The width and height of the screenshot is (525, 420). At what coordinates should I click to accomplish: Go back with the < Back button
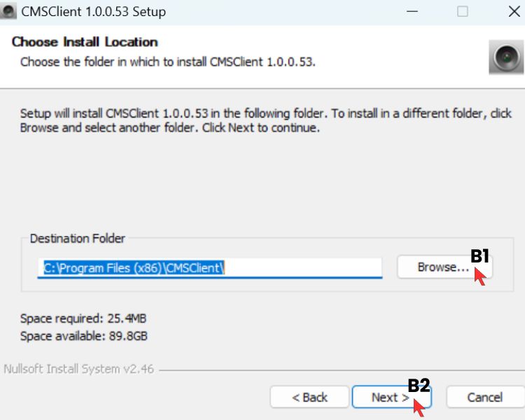point(309,398)
